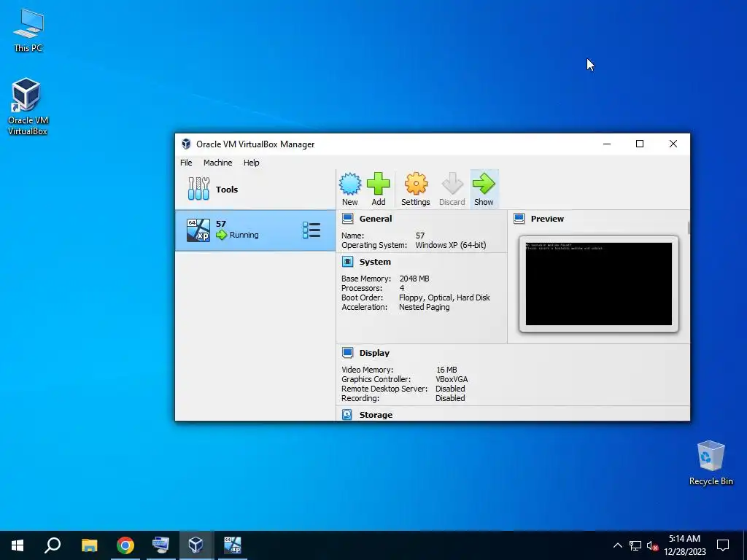This screenshot has height=560, width=747.
Task: Open Settings gear icon in toolbar
Action: (x=415, y=184)
